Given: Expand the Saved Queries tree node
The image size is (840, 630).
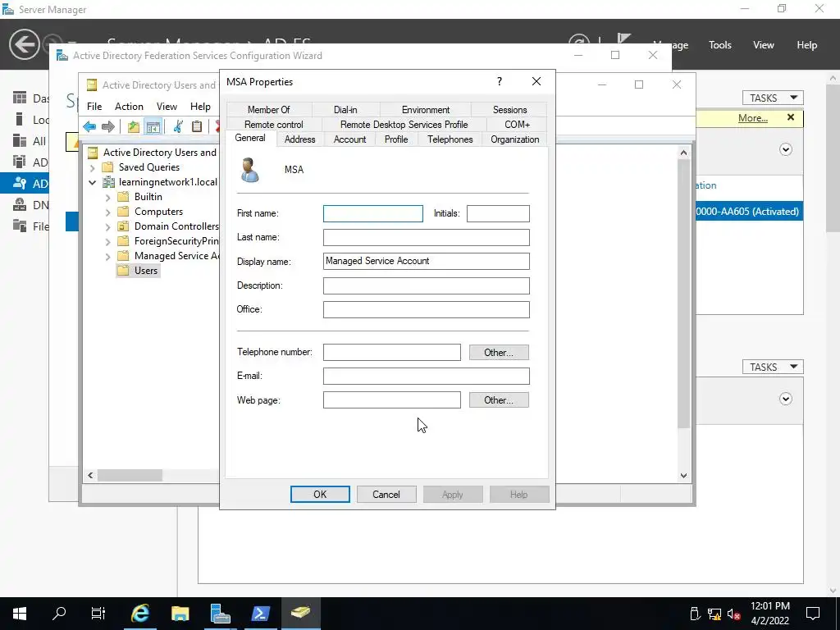Looking at the screenshot, I should tap(93, 167).
